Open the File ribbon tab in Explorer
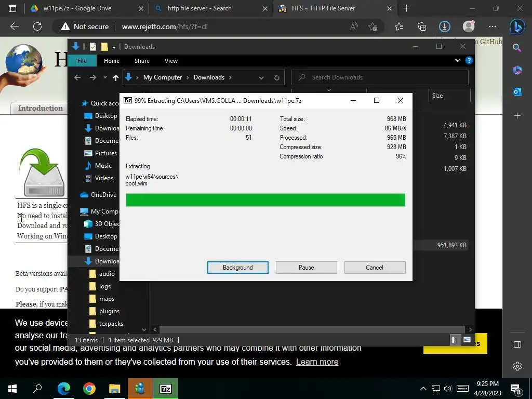 (82, 61)
